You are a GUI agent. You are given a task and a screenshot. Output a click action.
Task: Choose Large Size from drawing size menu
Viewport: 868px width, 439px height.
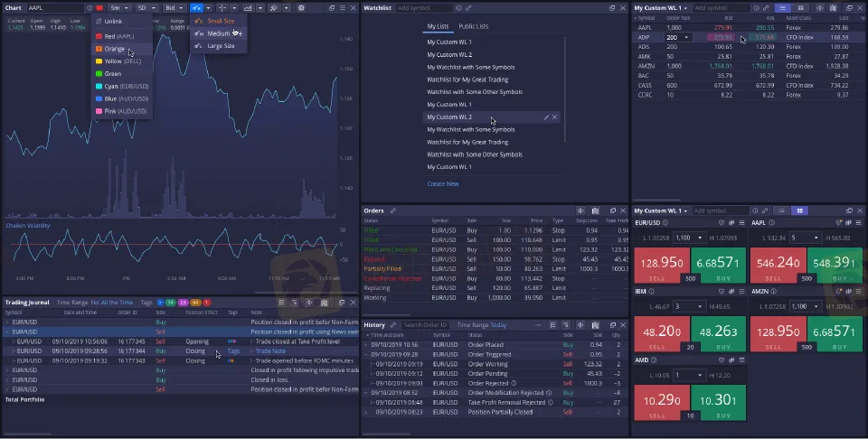pos(220,45)
